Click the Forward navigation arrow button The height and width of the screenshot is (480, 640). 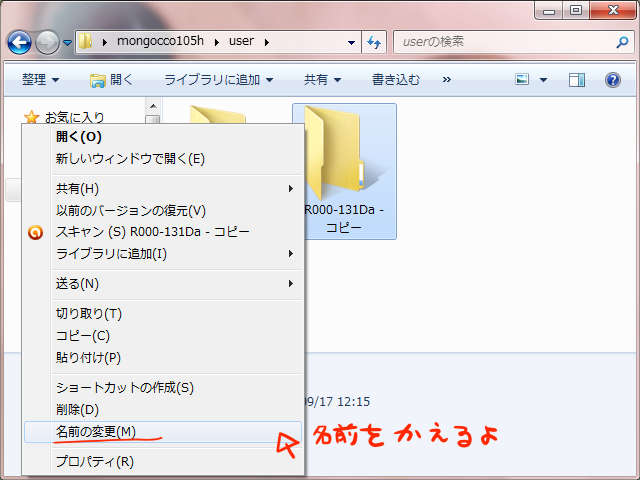47,42
